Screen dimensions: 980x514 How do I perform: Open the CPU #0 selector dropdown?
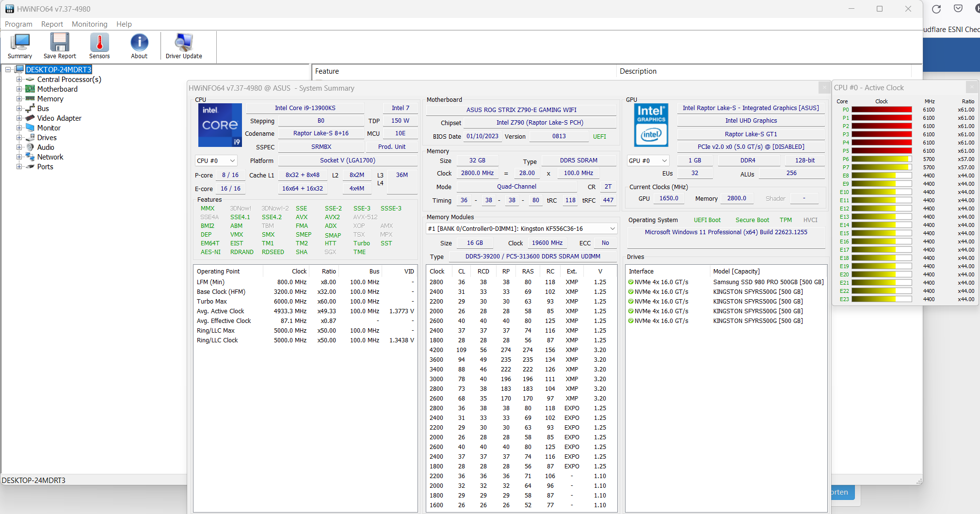pyautogui.click(x=216, y=161)
